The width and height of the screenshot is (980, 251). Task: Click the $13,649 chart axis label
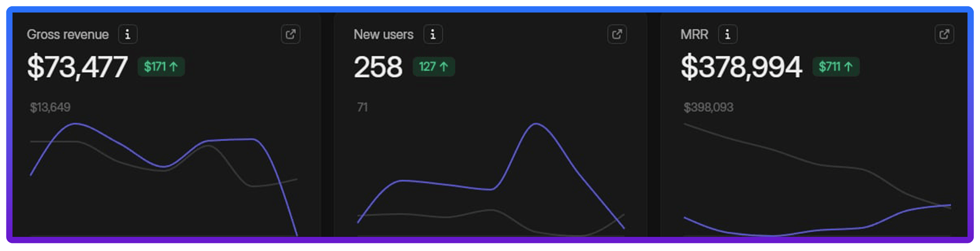(50, 107)
